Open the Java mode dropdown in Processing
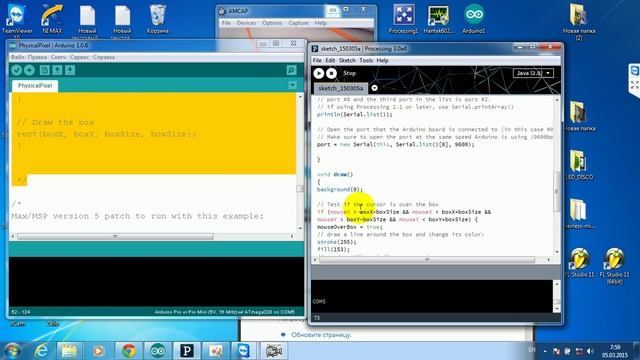 (x=533, y=73)
